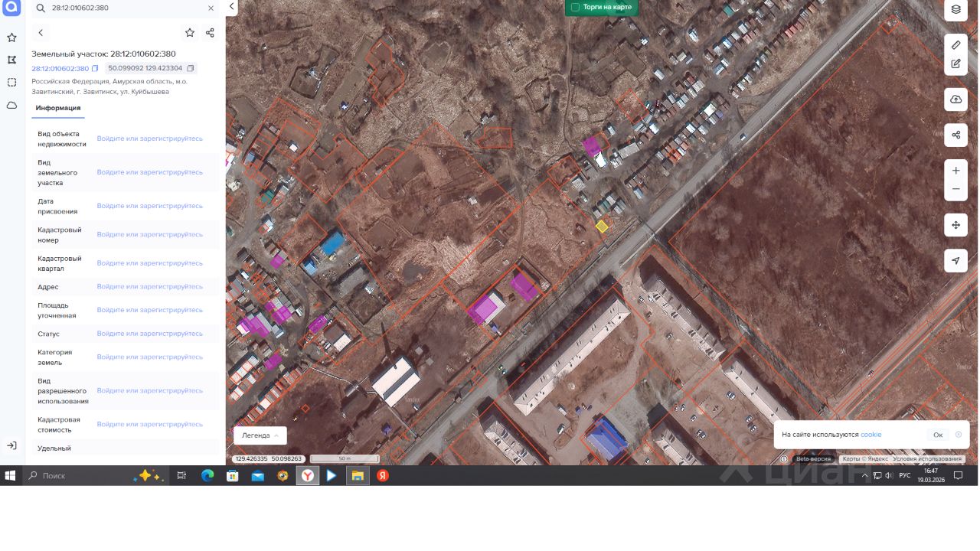
Task: Add parcel to favorites star icon
Action: coord(190,33)
